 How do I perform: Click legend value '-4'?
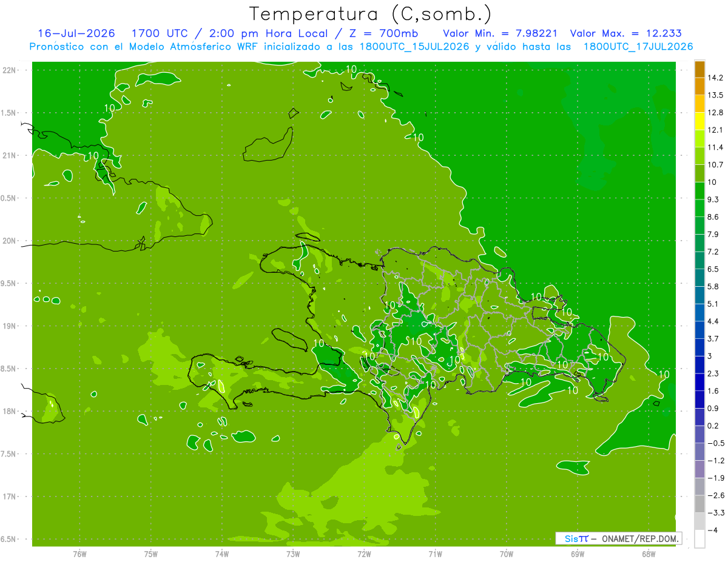tap(712, 530)
